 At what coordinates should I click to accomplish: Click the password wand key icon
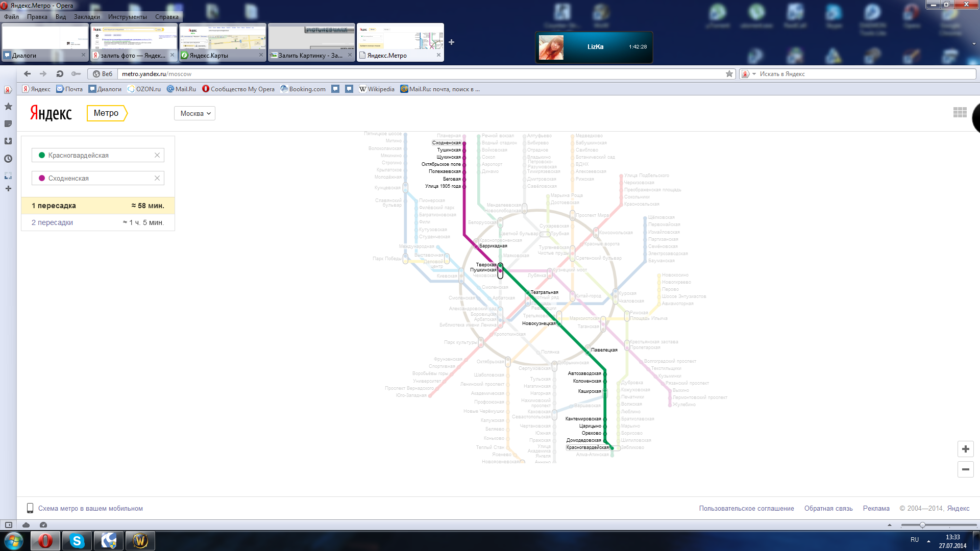(76, 74)
